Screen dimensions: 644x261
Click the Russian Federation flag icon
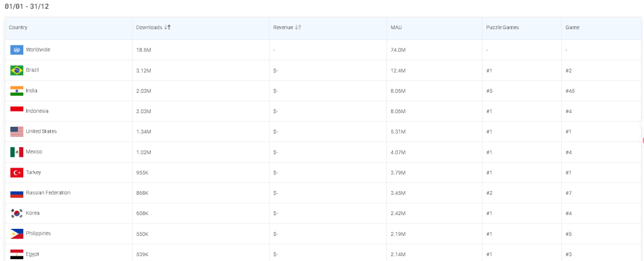tap(17, 193)
